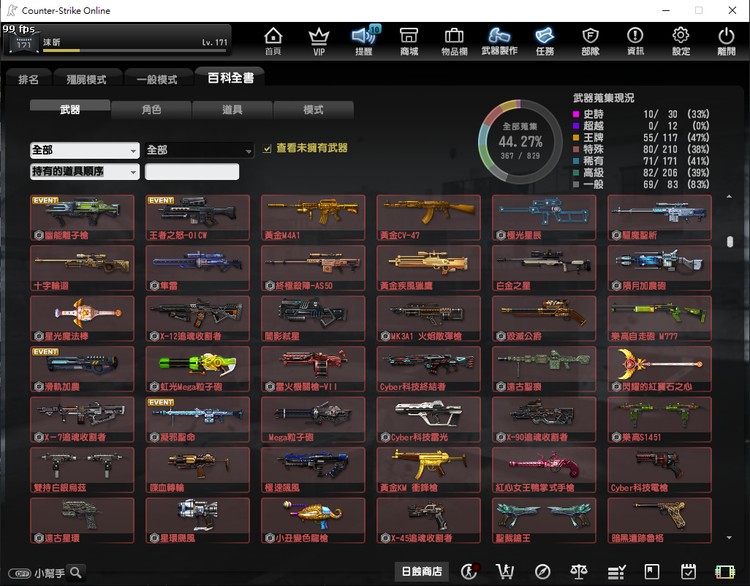Select the 樂高自走砲 M777 card

point(660,319)
